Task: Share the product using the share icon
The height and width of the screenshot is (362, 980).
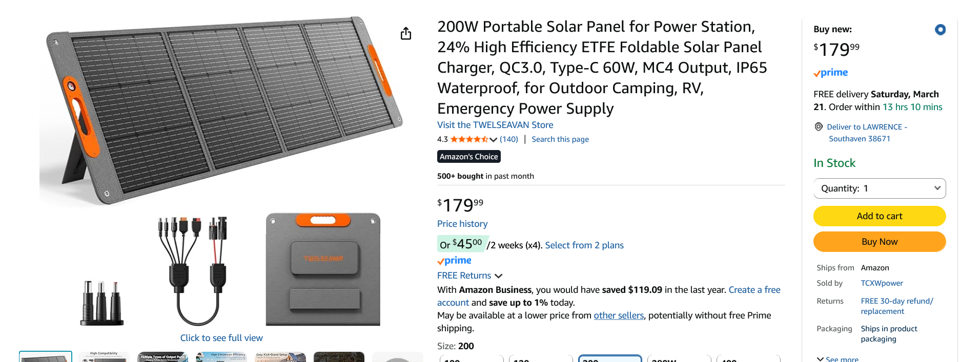Action: click(x=405, y=33)
